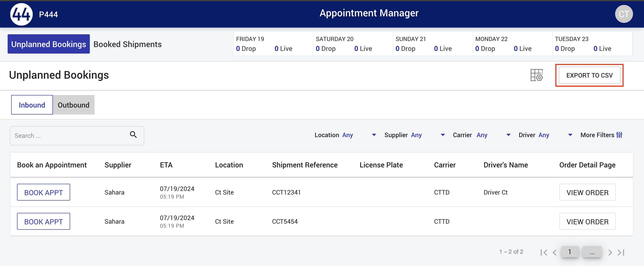
Task: Open table column settings icon
Action: coord(536,75)
